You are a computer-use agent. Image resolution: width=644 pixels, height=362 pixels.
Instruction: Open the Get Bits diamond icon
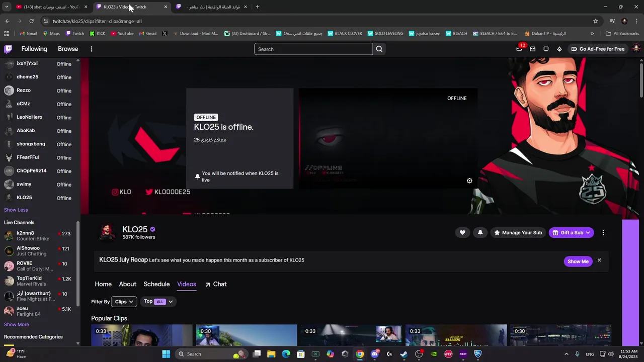click(559, 49)
